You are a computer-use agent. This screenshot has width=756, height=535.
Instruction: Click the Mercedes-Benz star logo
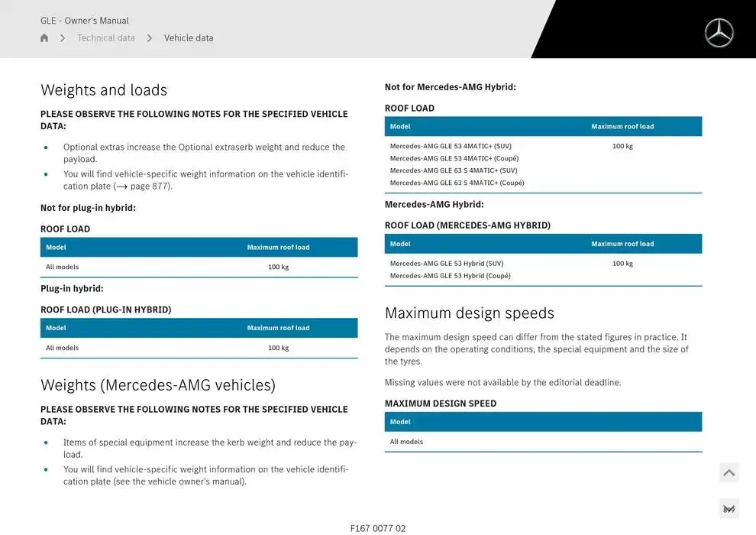click(719, 34)
